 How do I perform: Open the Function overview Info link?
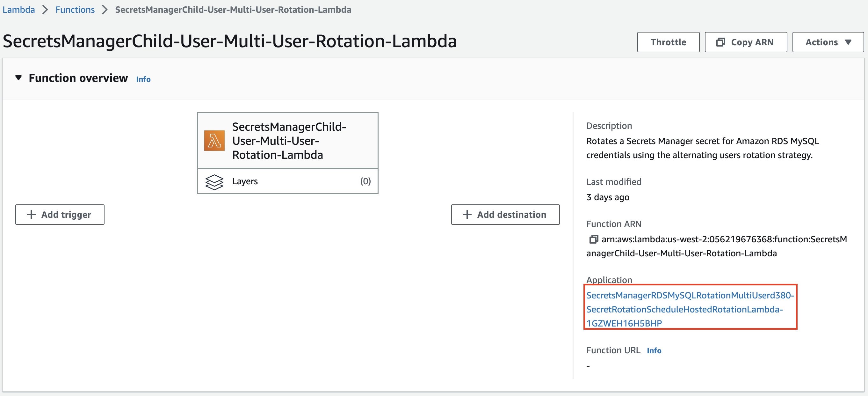tap(143, 79)
